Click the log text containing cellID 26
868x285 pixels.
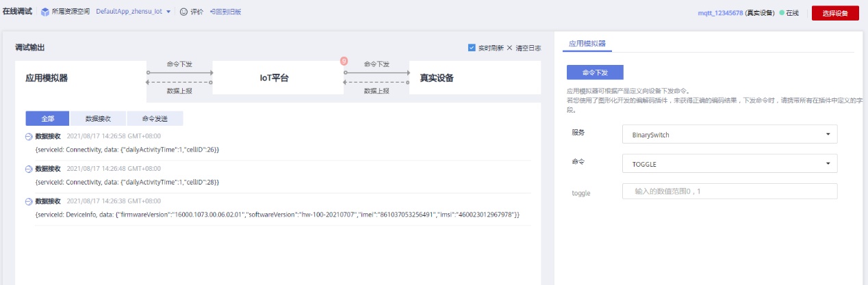[x=127, y=149]
